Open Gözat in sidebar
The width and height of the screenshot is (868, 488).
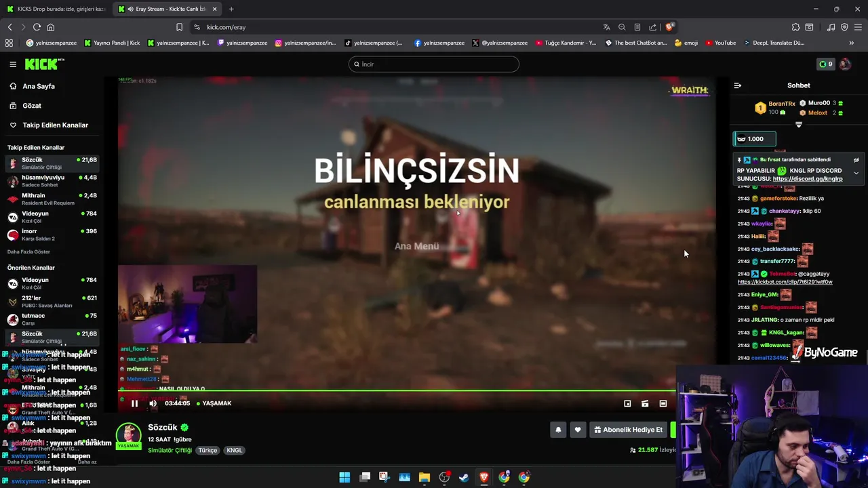(31, 106)
